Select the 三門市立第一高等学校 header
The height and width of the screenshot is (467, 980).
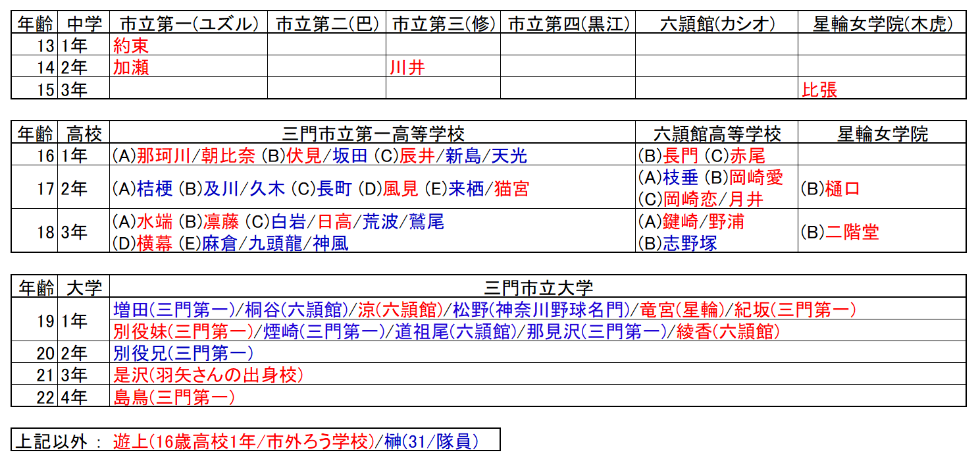point(373,133)
